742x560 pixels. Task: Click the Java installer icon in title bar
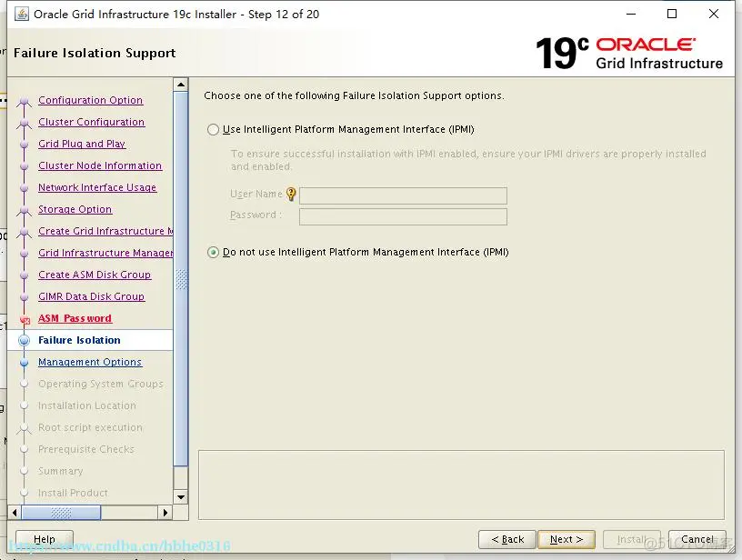click(21, 15)
